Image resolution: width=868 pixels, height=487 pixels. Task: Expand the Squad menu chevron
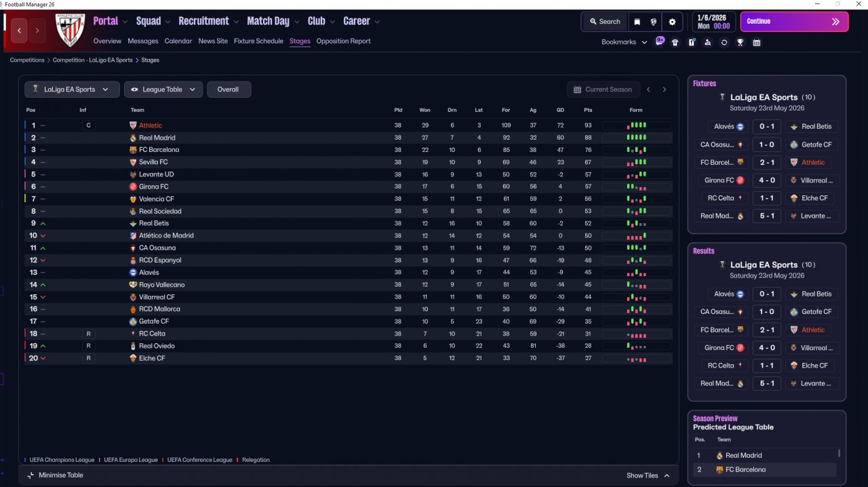(167, 22)
